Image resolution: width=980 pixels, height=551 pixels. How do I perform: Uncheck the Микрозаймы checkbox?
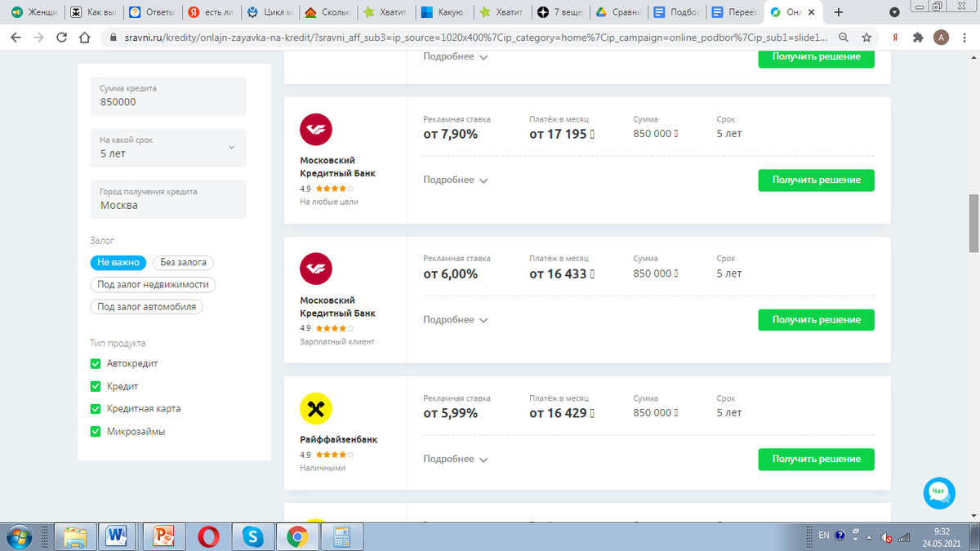point(96,432)
